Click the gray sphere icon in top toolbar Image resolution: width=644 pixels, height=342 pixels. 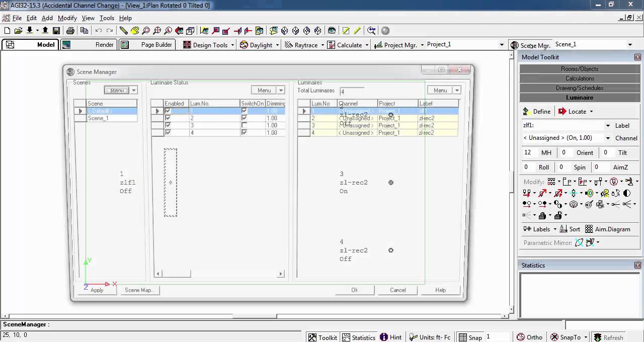[385, 31]
